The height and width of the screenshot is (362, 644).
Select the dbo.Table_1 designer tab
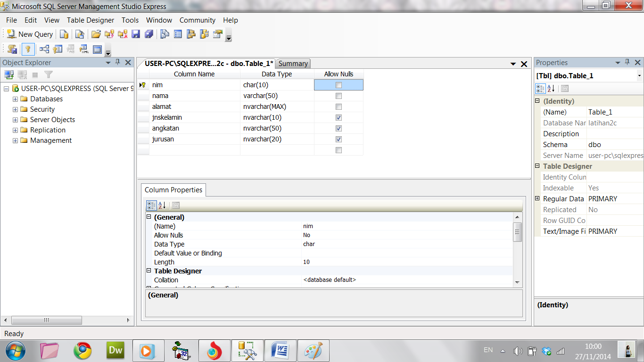pyautogui.click(x=209, y=64)
